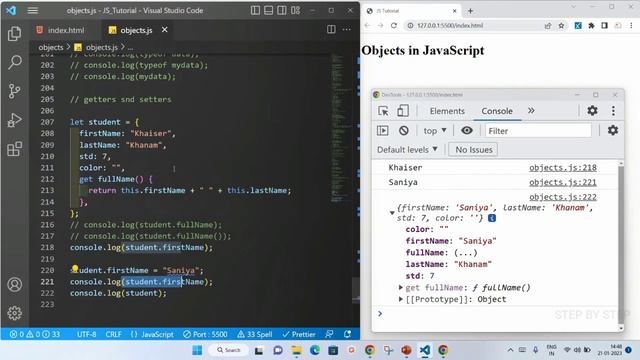Screen dimensions: 640x360
Task: Switch to the DevTools Elements tab
Action: (447, 111)
